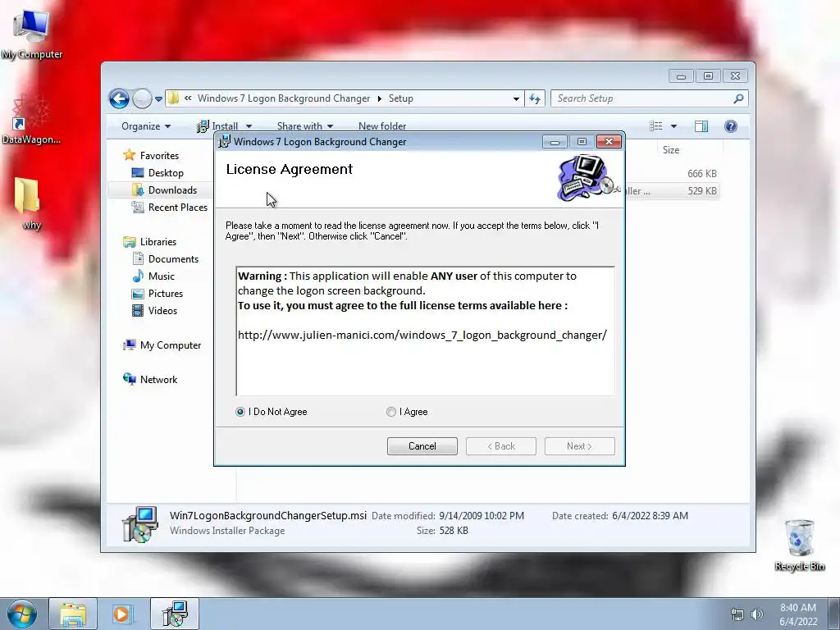Click the search magnifier icon
This screenshot has width=840, height=630.
[x=739, y=98]
